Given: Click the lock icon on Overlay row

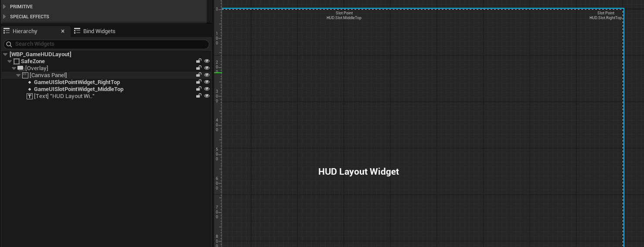Looking at the screenshot, I should point(198,68).
